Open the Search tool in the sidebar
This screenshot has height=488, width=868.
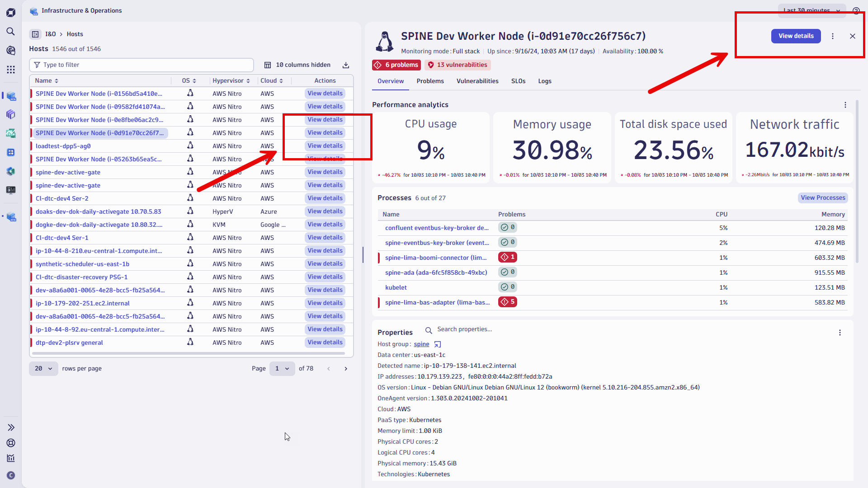11,32
